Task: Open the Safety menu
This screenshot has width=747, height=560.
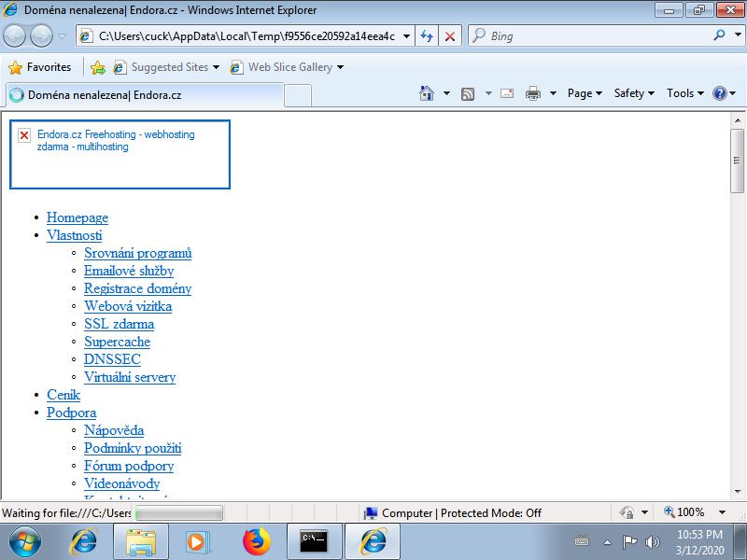Action: pyautogui.click(x=634, y=93)
